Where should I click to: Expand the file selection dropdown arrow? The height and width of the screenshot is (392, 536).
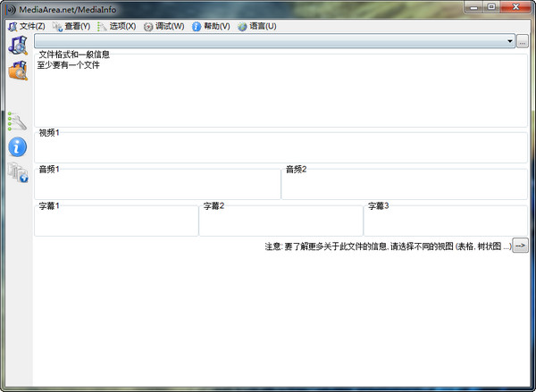tap(510, 41)
